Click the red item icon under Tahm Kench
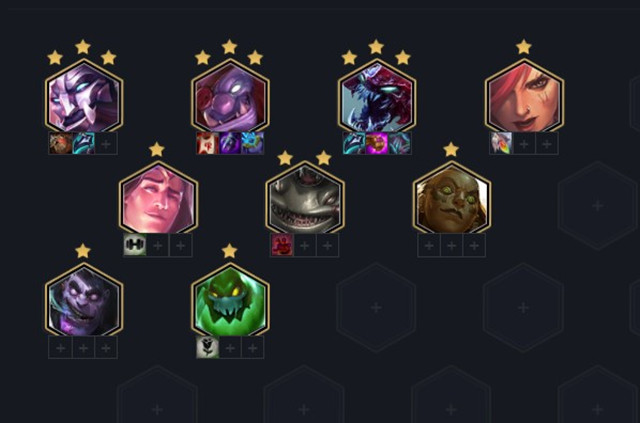The height and width of the screenshot is (423, 640). [282, 245]
